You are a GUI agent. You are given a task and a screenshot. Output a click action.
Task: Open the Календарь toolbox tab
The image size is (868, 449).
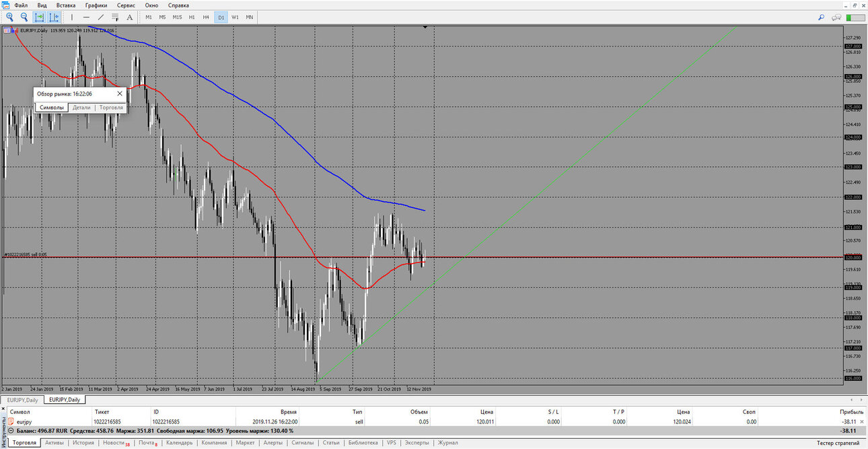point(179,443)
